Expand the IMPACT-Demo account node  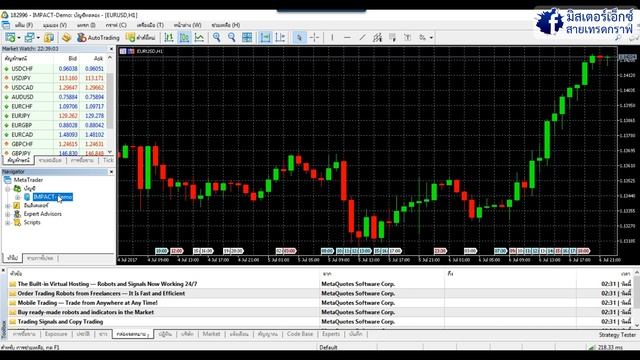(x=18, y=197)
